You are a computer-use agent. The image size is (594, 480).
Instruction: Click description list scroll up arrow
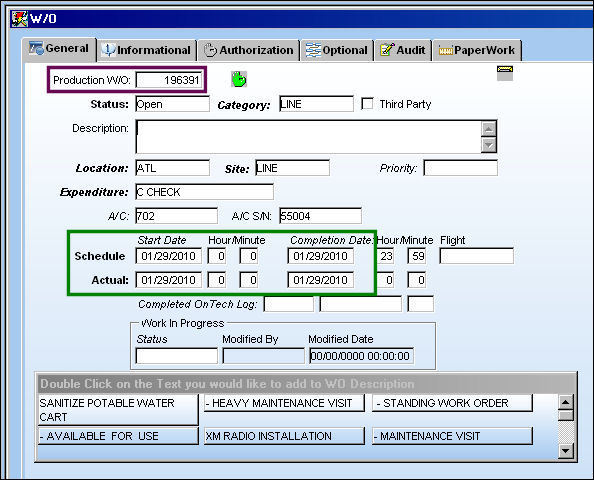pos(566,402)
